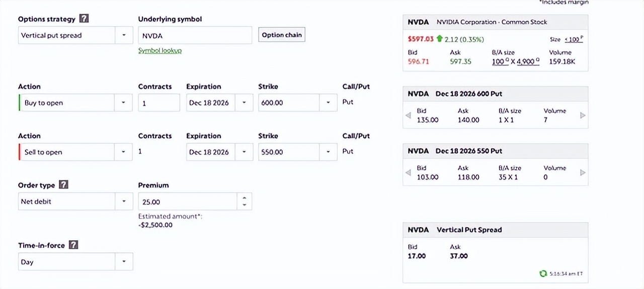Viewport: 644px width, 289px height.
Task: Open the Day time-in-force dropdown
Action: click(x=75, y=262)
